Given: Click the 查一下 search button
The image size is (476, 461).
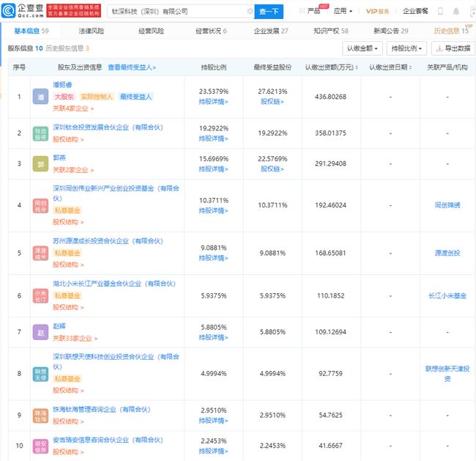Looking at the screenshot, I should 269,12.
